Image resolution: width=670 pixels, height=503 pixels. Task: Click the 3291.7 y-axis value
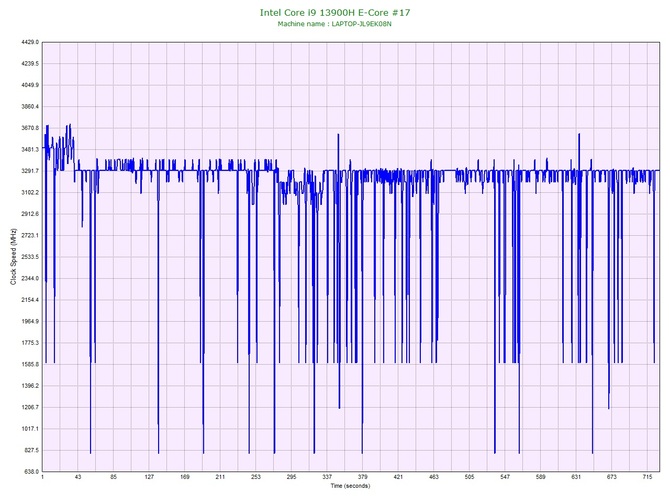30,171
